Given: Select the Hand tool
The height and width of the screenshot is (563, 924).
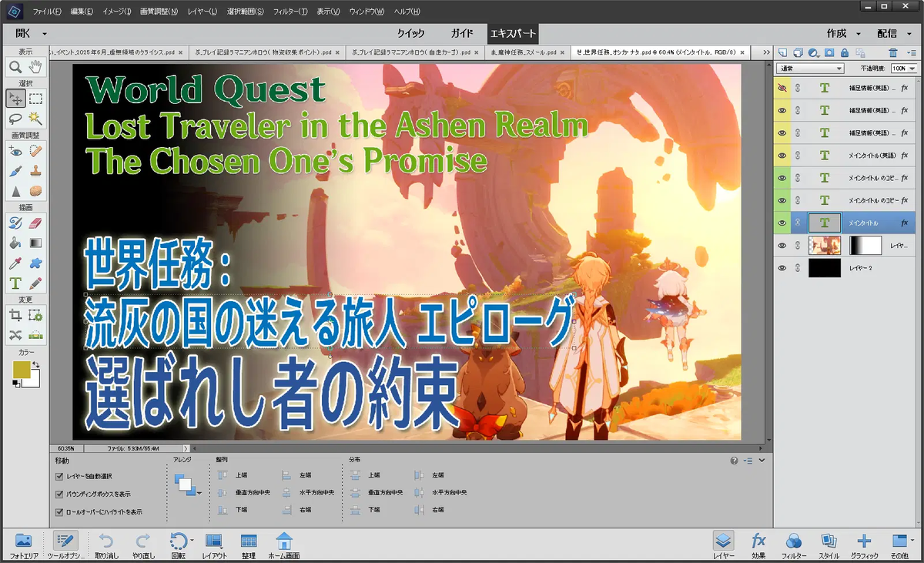Looking at the screenshot, I should 35,68.
